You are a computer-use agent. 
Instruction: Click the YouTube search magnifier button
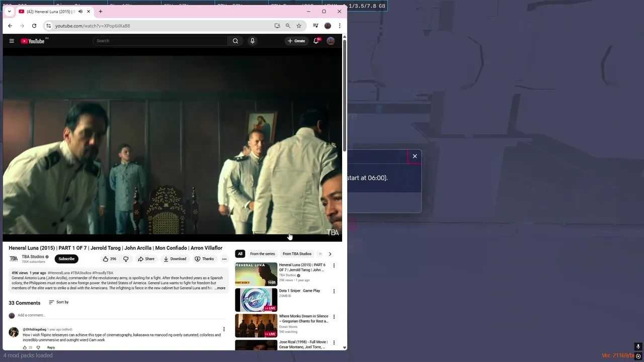tap(235, 41)
